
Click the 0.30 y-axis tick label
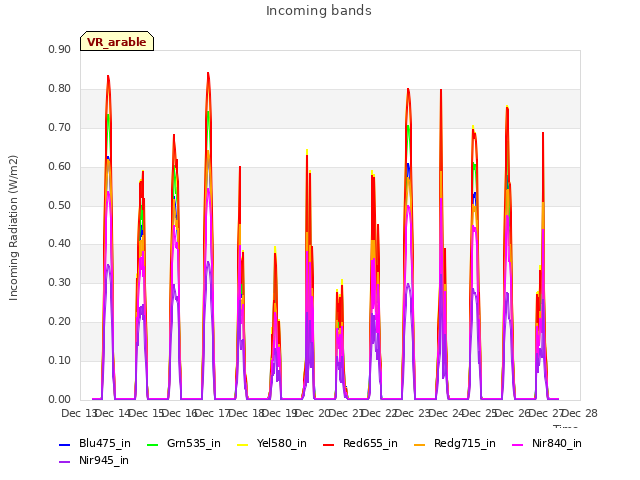click(x=60, y=283)
